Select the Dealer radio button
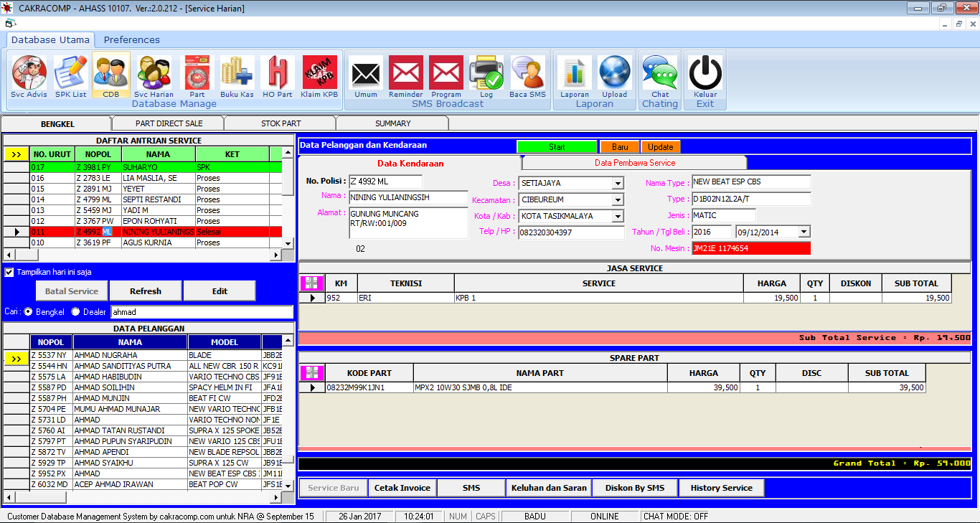This screenshot has width=980, height=523. [x=76, y=312]
